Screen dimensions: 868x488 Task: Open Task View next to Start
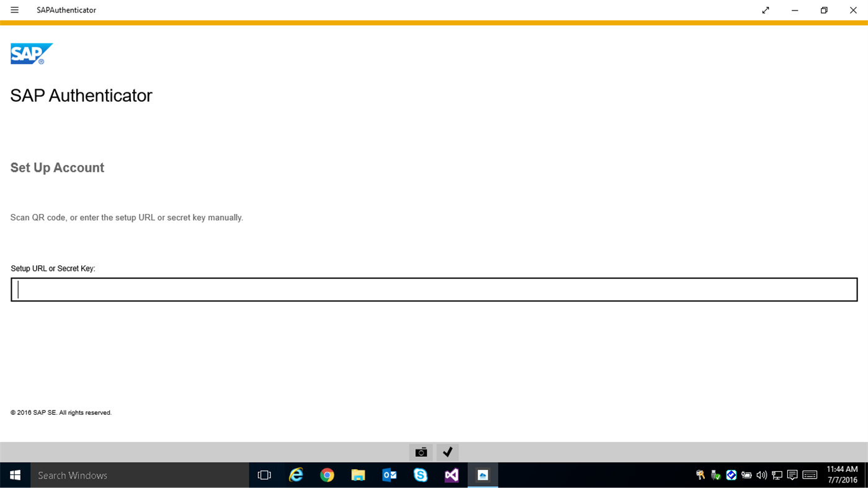(264, 475)
